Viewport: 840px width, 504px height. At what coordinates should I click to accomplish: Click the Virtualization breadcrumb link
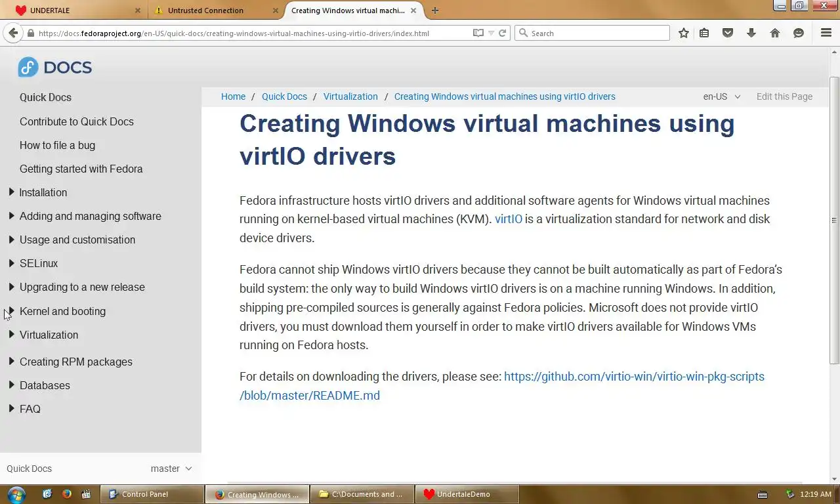pyautogui.click(x=350, y=96)
